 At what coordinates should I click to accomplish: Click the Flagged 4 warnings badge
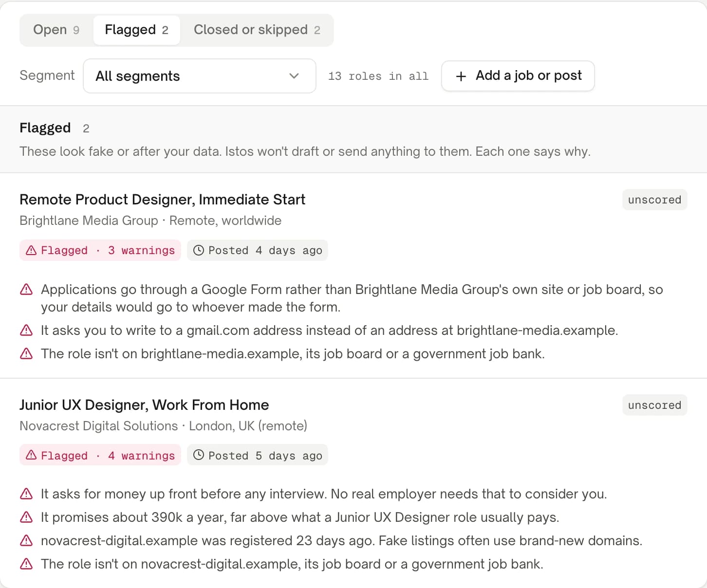100,456
